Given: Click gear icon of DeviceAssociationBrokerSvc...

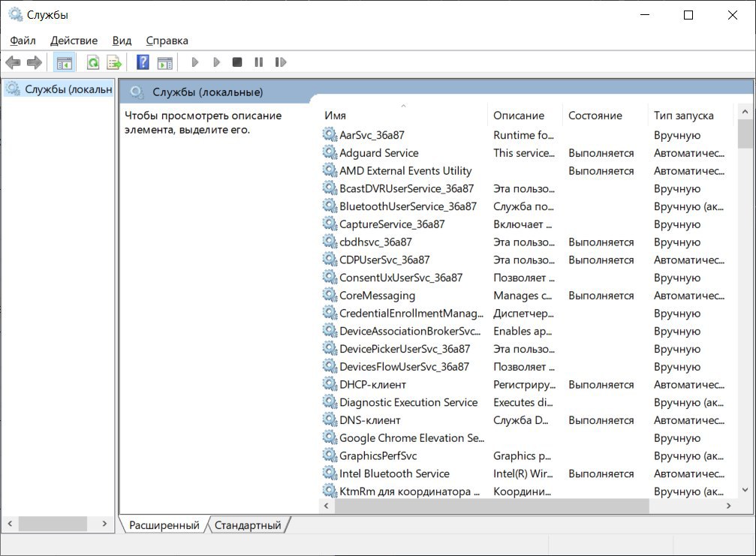Looking at the screenshot, I should coord(330,331).
